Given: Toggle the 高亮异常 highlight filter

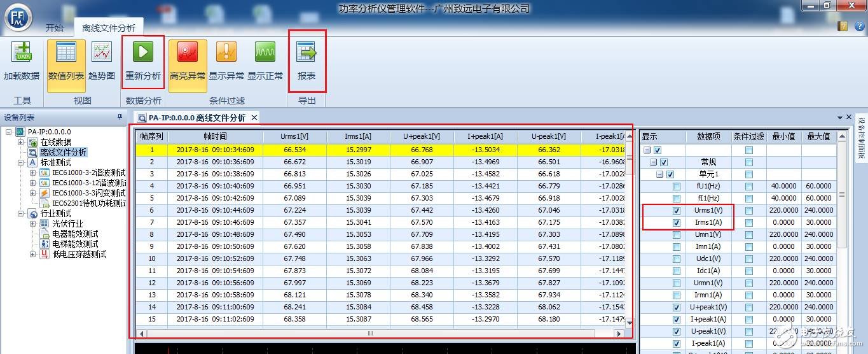Looking at the screenshot, I should (188, 53).
